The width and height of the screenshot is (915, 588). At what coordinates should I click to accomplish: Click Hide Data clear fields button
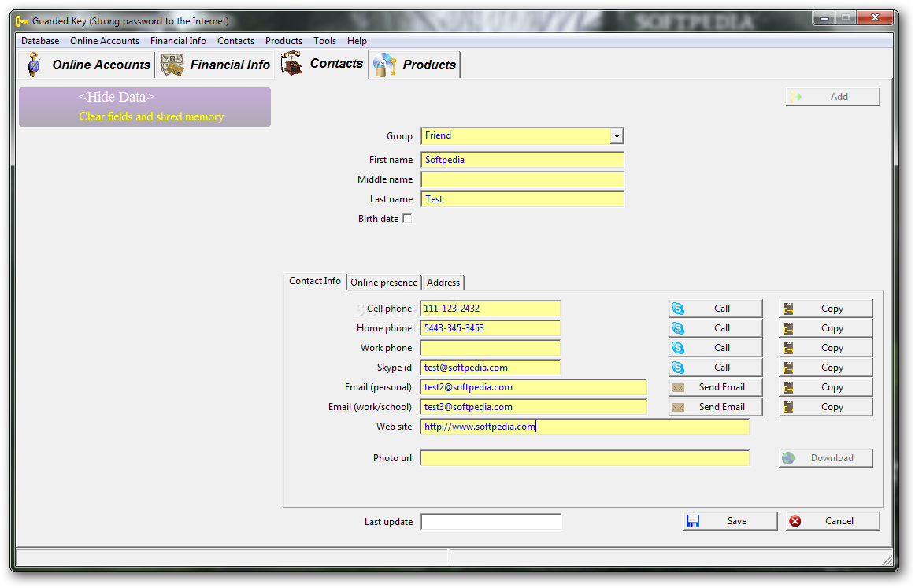tap(145, 107)
